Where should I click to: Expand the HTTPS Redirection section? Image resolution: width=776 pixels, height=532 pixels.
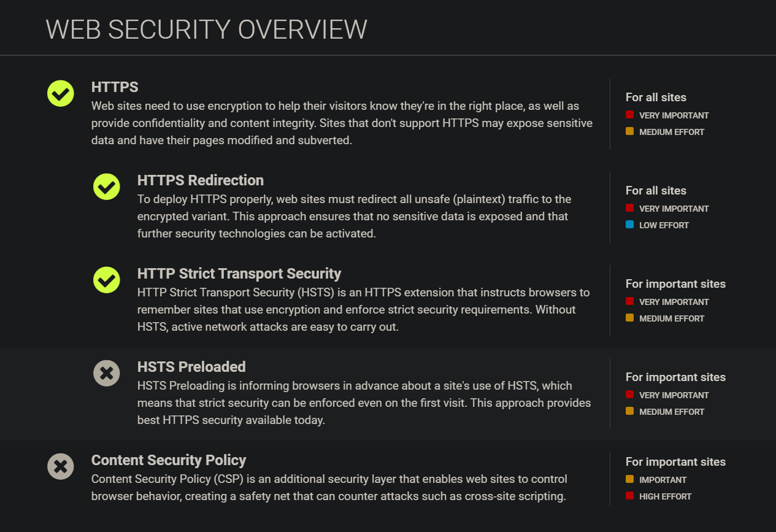[x=201, y=180]
